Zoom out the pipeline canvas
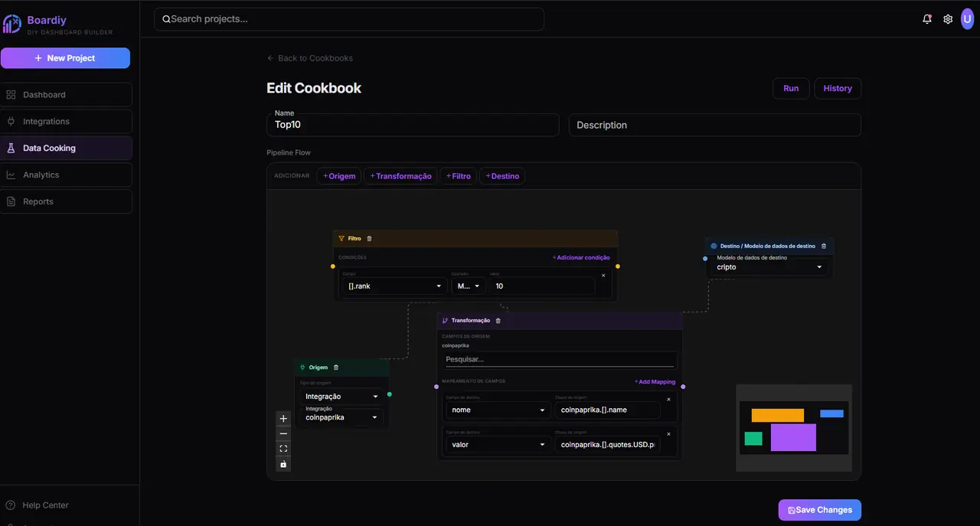 [283, 433]
